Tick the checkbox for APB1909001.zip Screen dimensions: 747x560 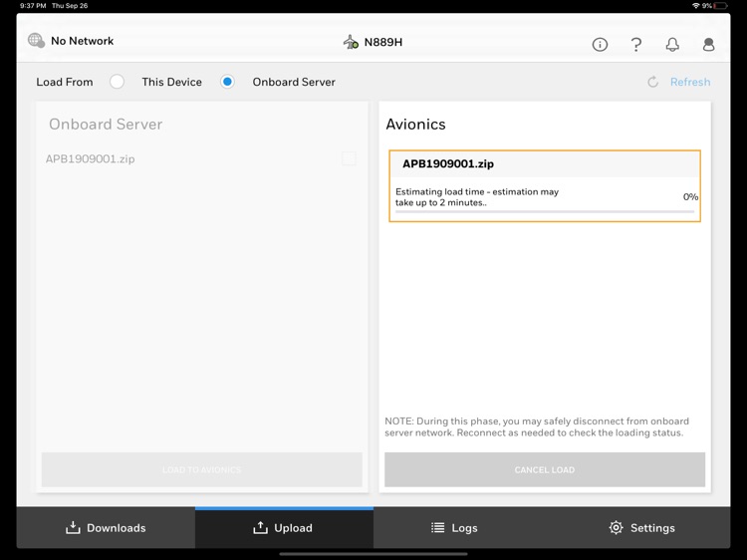tap(349, 158)
